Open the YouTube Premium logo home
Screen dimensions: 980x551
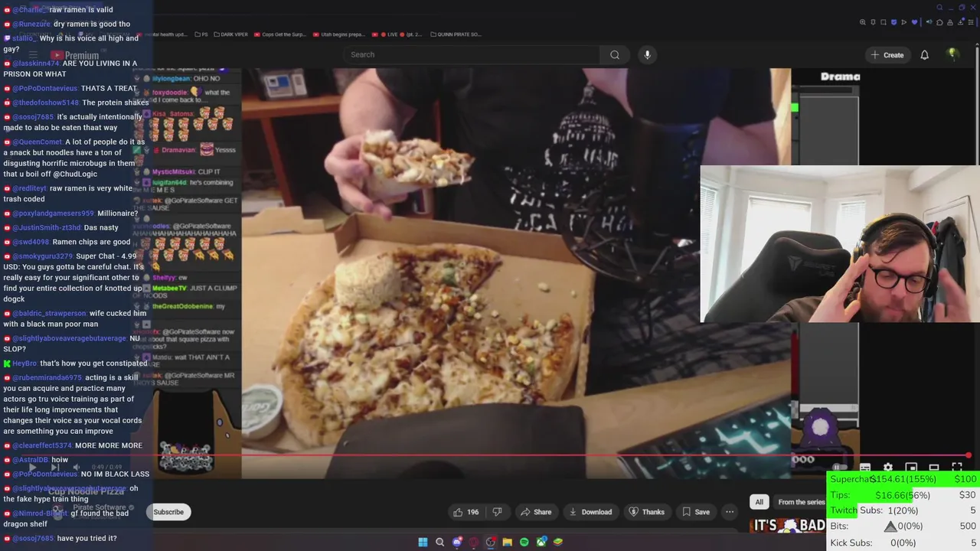pos(75,55)
